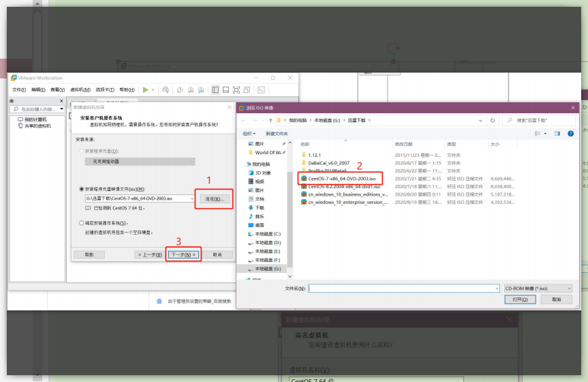Expand the address bar history dropdown
This screenshot has width=588, height=382.
click(480, 121)
